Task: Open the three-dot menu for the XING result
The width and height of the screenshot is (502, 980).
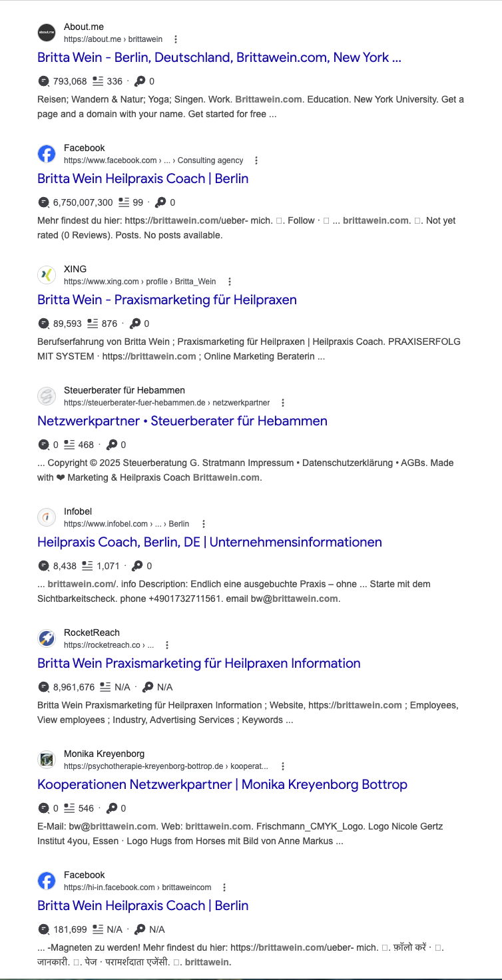Action: pos(230,282)
